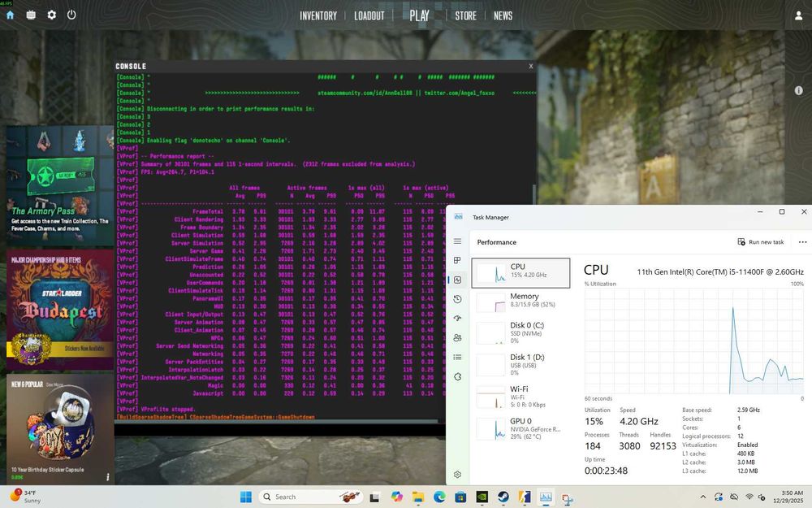The width and height of the screenshot is (812, 508).
Task: Open the Budapest Major Championship card
Action: pyautogui.click(x=60, y=310)
